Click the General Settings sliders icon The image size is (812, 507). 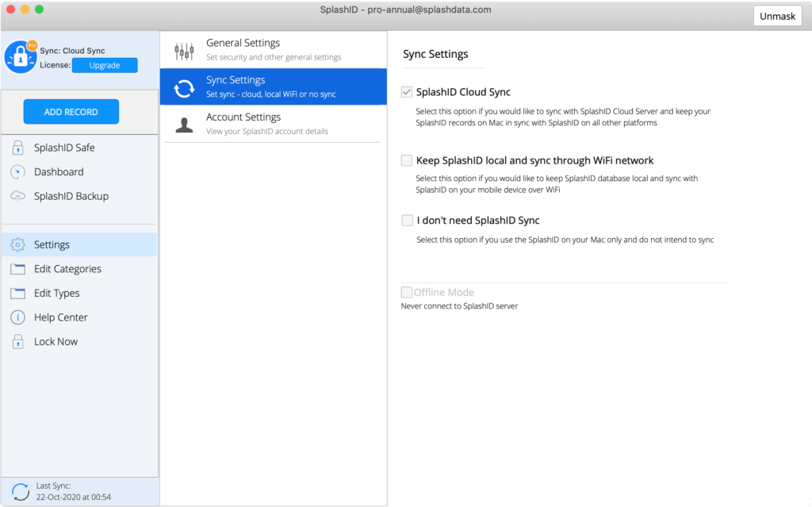(184, 50)
